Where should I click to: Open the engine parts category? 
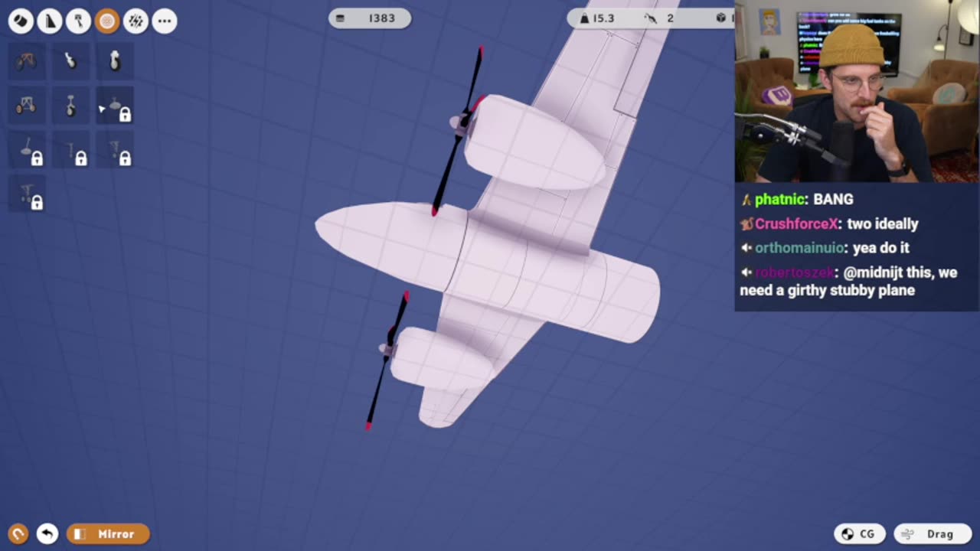pos(78,21)
